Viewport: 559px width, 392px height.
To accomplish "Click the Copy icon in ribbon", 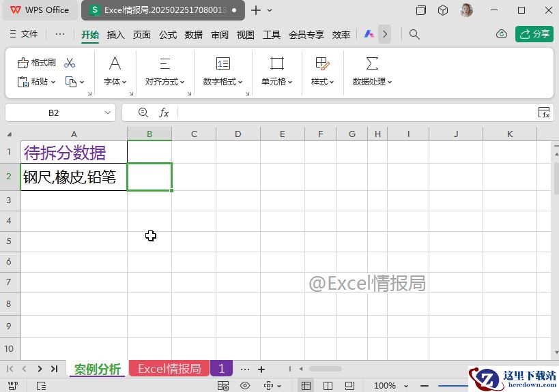I will (x=70, y=82).
